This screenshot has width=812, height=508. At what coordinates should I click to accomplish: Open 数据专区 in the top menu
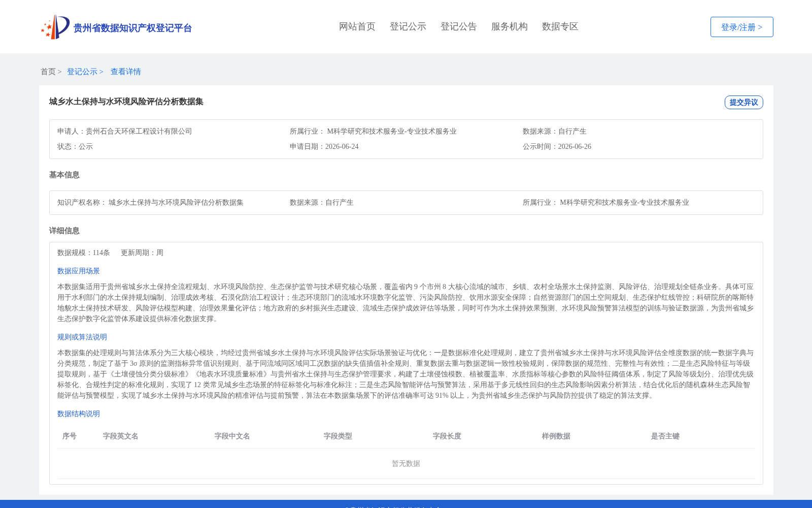(560, 26)
